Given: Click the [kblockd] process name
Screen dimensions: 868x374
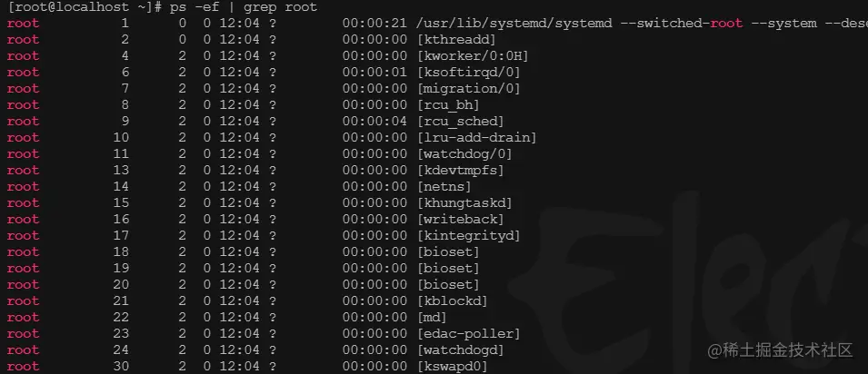Looking at the screenshot, I should tap(453, 301).
